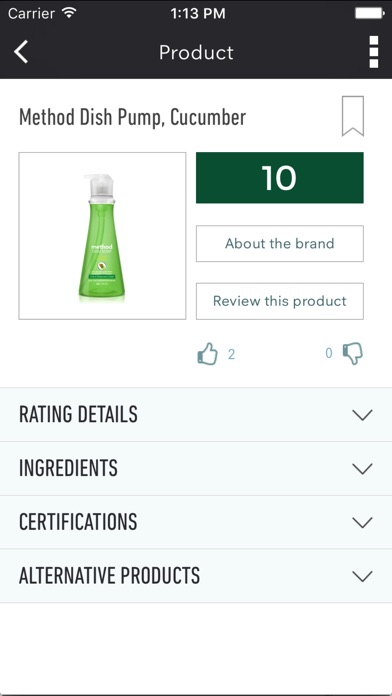Select the CERTIFICATIONS row label
Viewport: 392px width, 696px height.
(78, 522)
